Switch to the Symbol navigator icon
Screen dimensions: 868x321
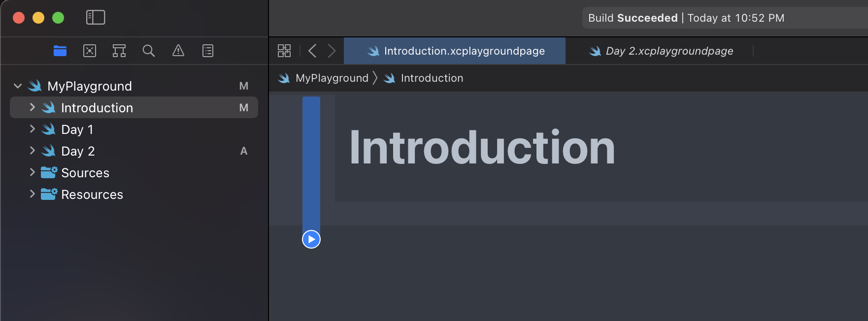point(119,51)
